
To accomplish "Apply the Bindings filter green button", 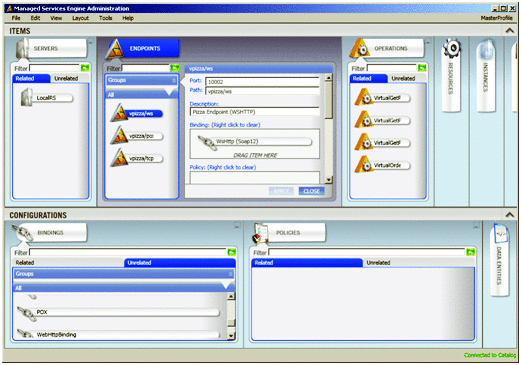I will point(232,252).
